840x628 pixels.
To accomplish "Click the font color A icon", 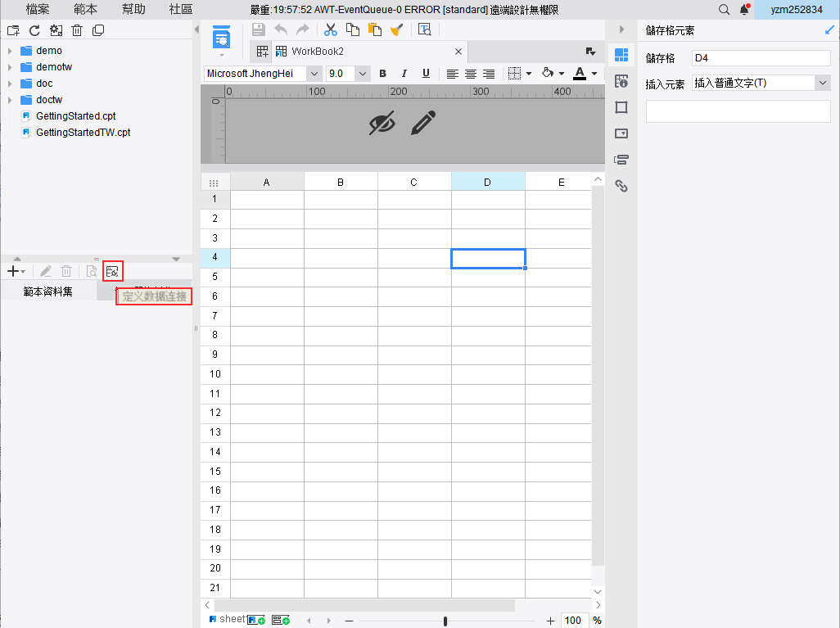I will point(580,74).
